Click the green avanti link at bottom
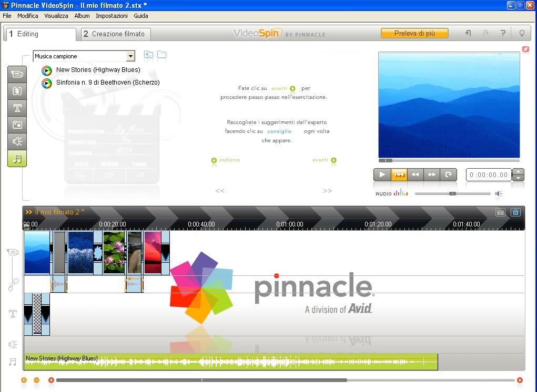Image resolution: width=537 pixels, height=392 pixels. (325, 160)
